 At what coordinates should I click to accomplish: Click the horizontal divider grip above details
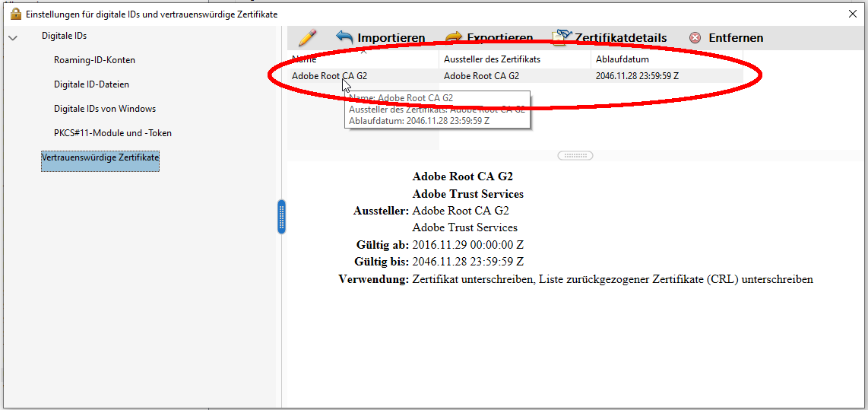click(575, 155)
